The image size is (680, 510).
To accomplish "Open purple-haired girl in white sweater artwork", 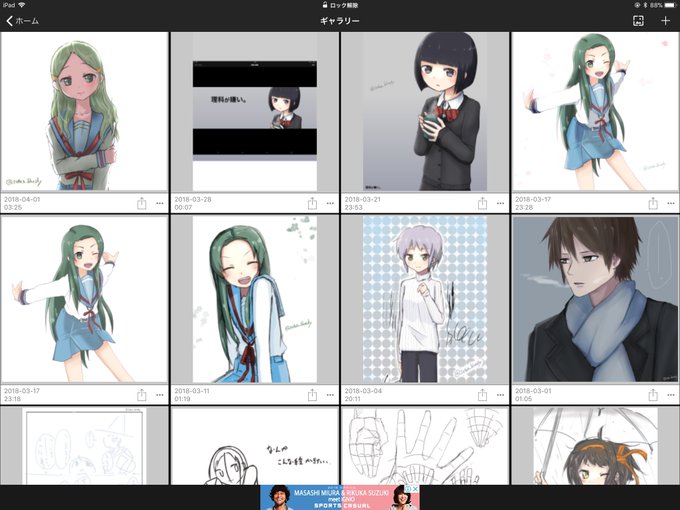I will coord(425,300).
